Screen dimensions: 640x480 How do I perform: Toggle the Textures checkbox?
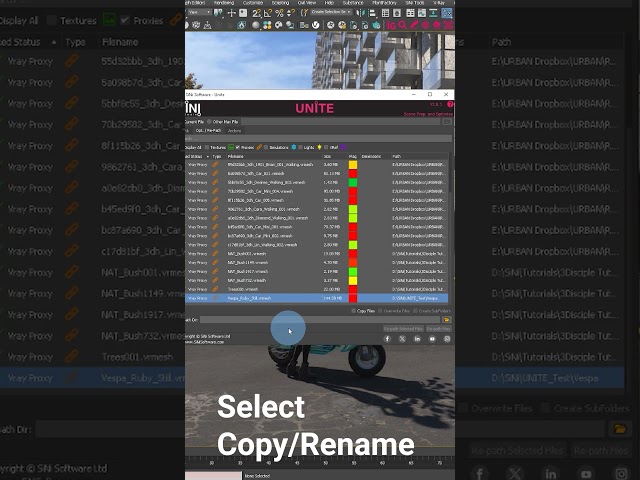pyautogui.click(x=207, y=147)
